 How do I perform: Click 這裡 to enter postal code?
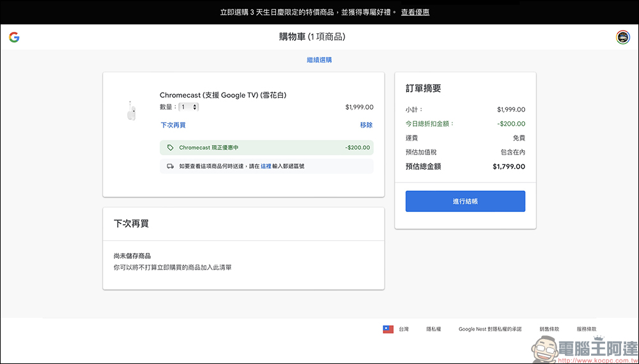pyautogui.click(x=266, y=166)
